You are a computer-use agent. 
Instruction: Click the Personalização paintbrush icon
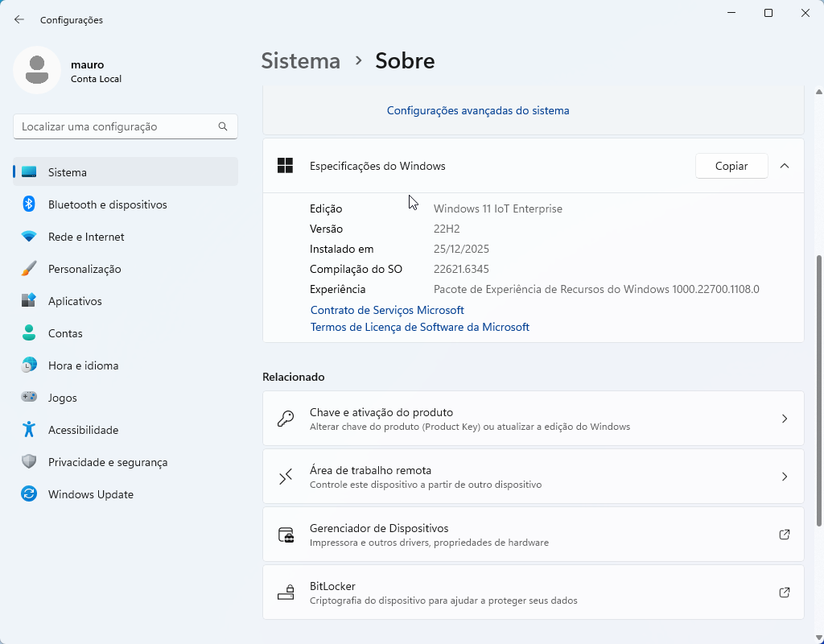[29, 269]
